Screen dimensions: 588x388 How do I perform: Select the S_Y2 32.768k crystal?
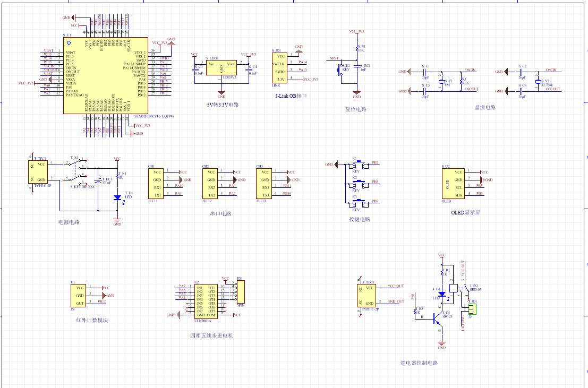538,81
